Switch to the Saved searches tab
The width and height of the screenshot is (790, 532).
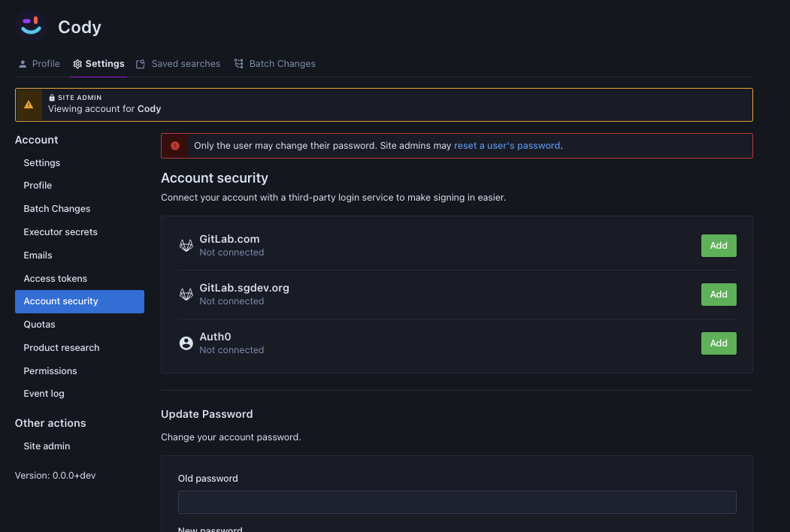coord(178,64)
